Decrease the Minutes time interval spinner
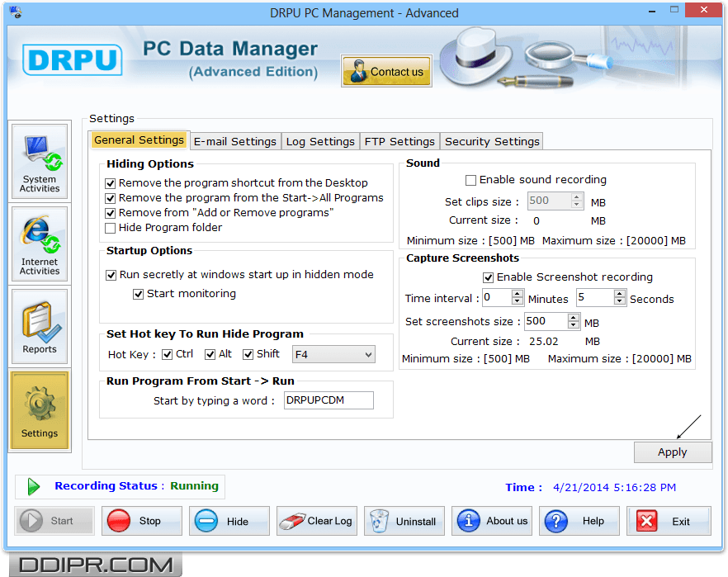728x577 pixels. [518, 300]
